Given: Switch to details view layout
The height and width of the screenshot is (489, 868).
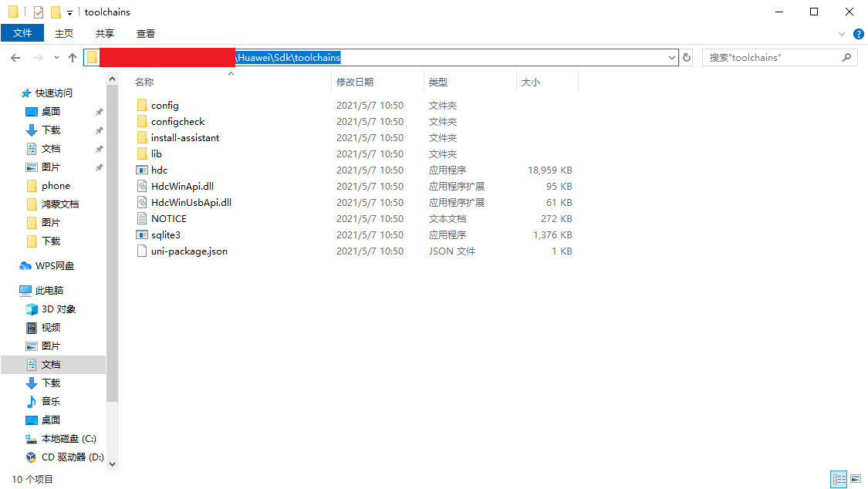Looking at the screenshot, I should [839, 480].
